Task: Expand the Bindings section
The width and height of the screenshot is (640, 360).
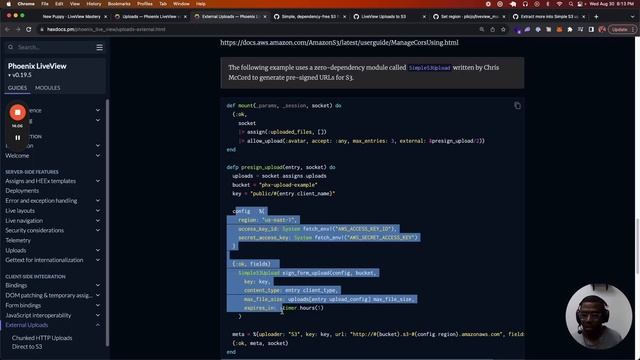Action: click(98, 285)
